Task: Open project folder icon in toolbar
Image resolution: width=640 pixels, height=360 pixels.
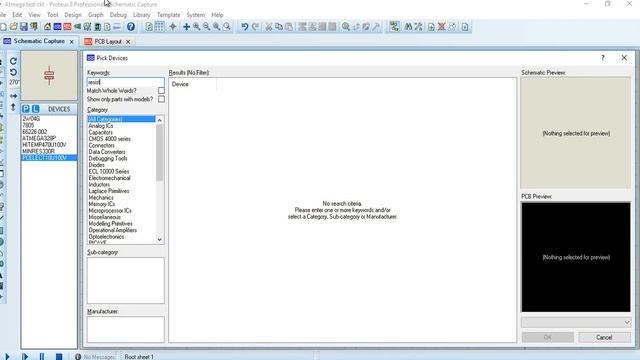Action: (14, 27)
